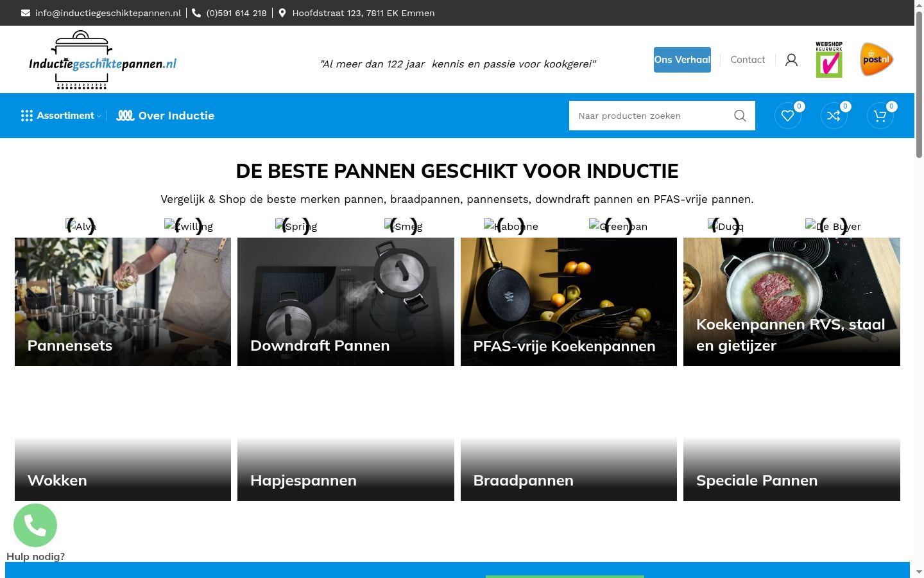Open the Speciale Pannen category tile
This screenshot has height=578, width=924.
(x=792, y=437)
